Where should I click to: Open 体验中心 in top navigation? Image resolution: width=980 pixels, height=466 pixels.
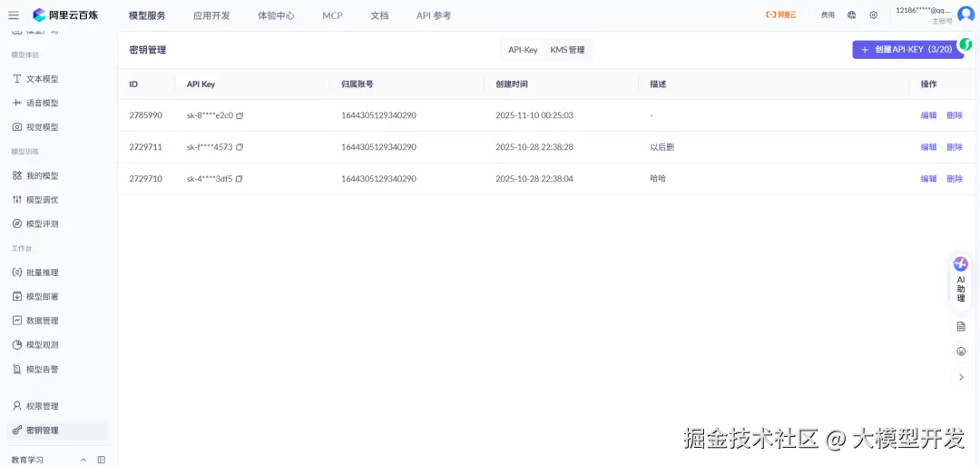pyautogui.click(x=276, y=15)
